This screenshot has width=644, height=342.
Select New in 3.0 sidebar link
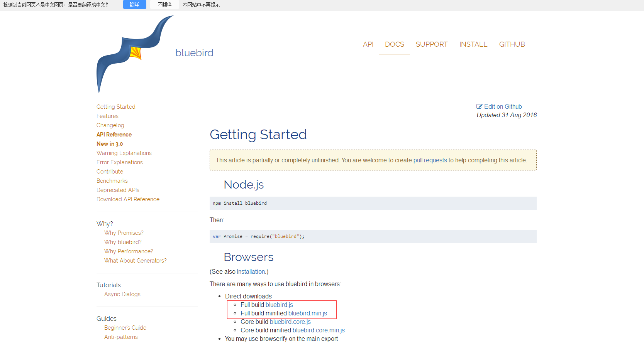pos(110,144)
